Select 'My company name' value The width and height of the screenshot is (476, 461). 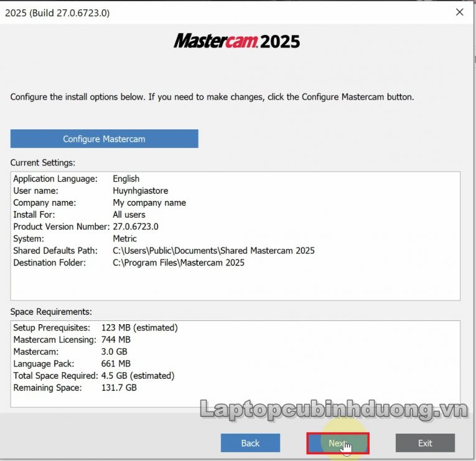(149, 202)
